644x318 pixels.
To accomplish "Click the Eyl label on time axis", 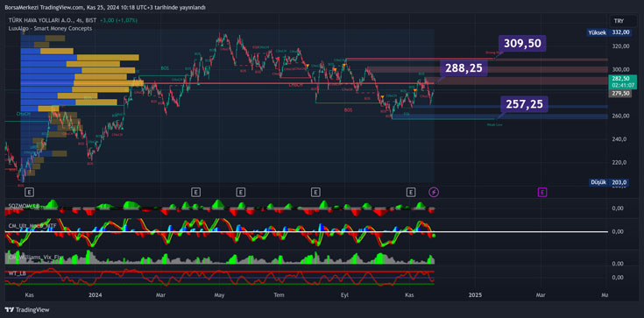I will click(344, 295).
